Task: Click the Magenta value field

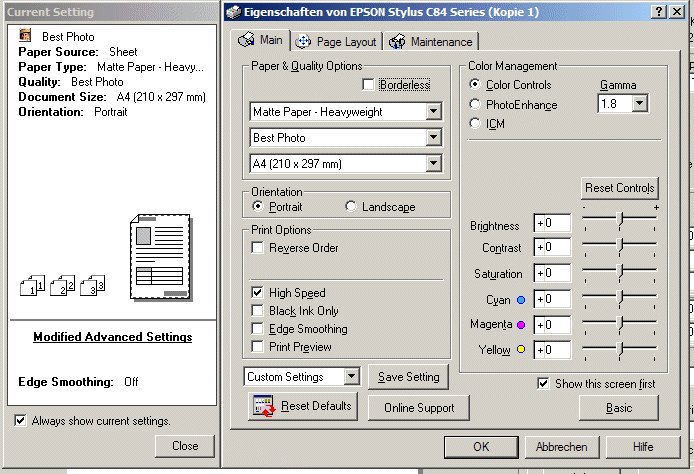Action: click(x=552, y=325)
